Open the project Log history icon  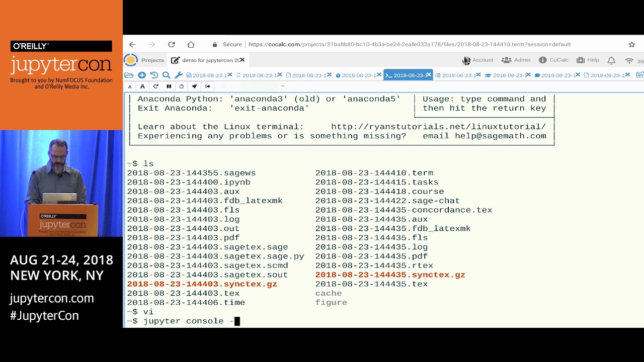click(x=154, y=75)
